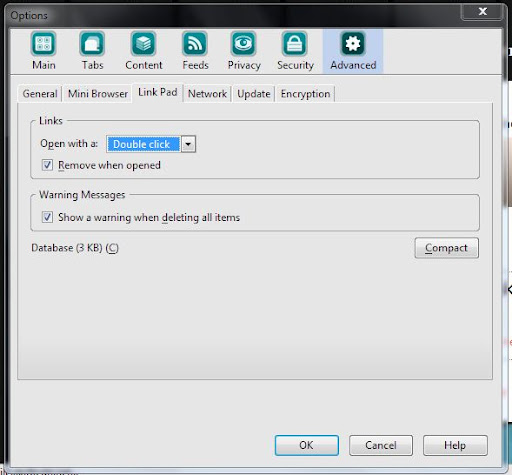Viewport: 512px width, 475px height.
Task: Toggle warning when deleting all items
Action: [47, 217]
